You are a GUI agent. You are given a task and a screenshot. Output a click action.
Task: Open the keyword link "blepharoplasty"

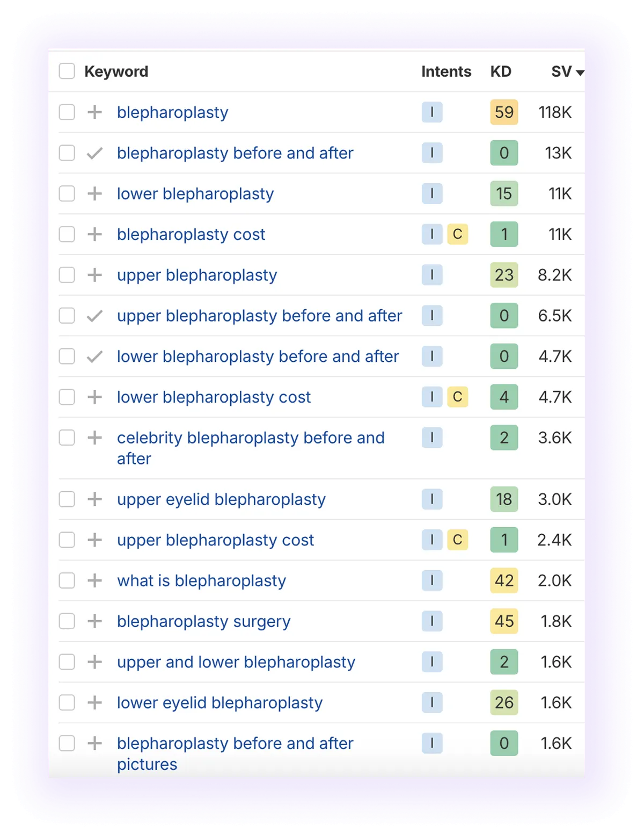point(173,112)
